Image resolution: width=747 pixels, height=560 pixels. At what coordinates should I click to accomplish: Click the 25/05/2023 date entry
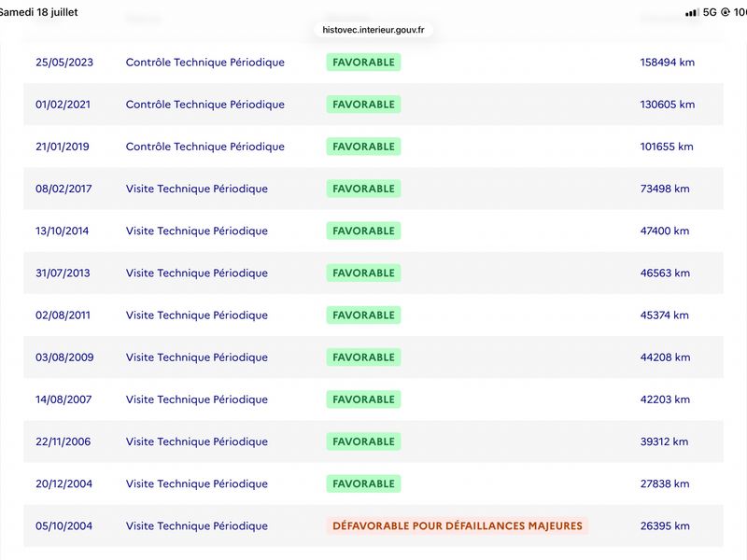tap(64, 63)
